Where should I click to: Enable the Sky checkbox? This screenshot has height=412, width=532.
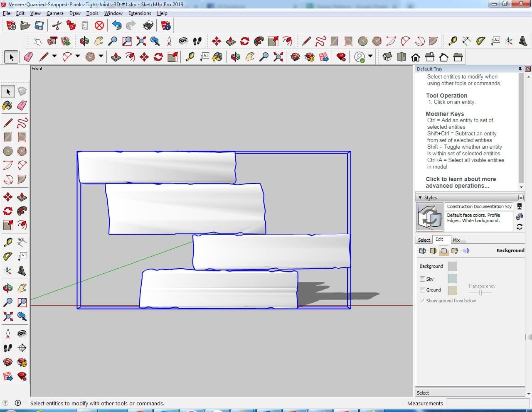pos(423,279)
